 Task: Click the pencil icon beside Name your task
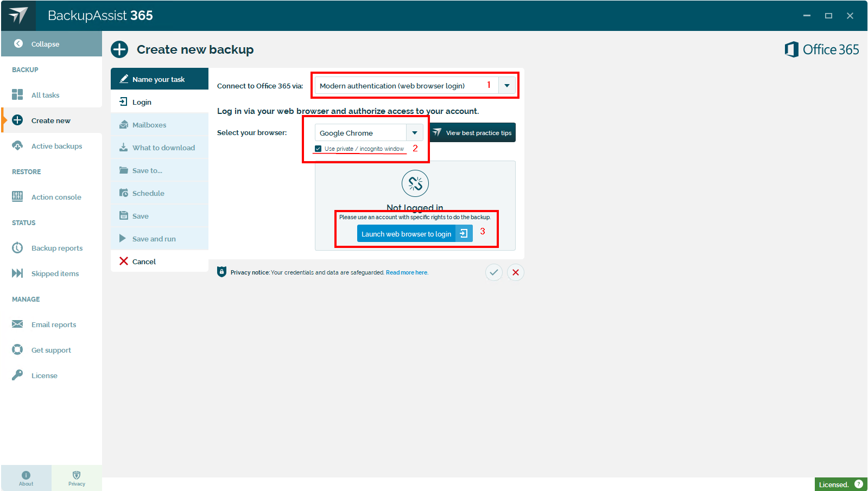tap(124, 79)
